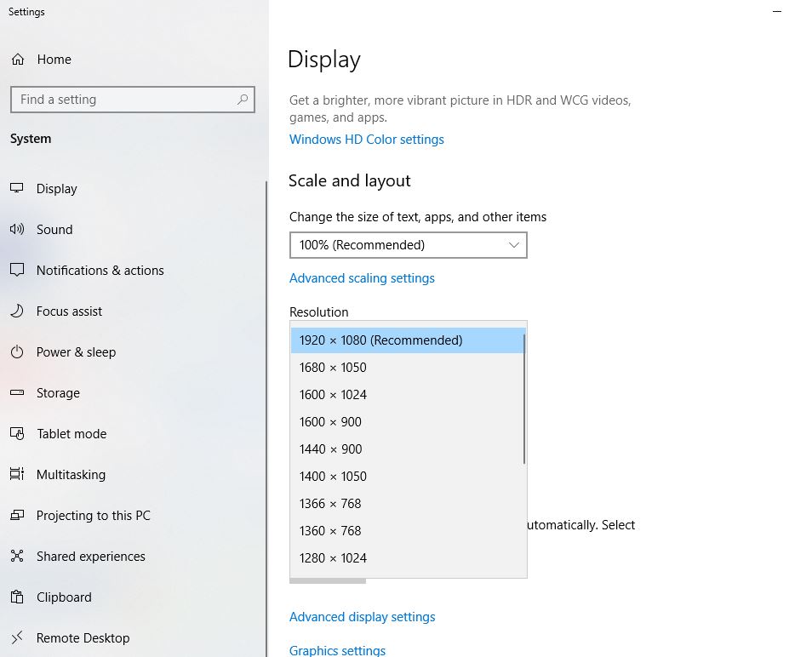Go to Remote Desktop settings
This screenshot has height=657, width=812.
[x=83, y=638]
